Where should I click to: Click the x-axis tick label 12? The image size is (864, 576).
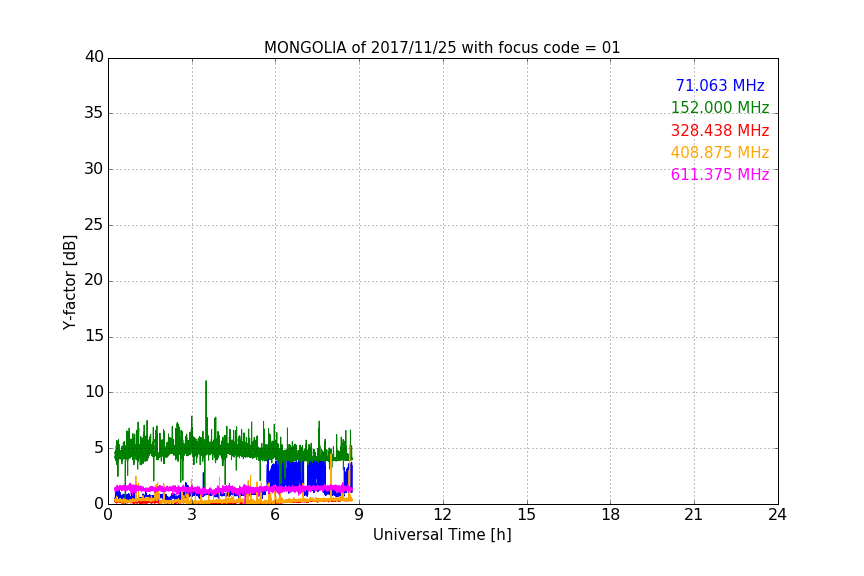pyautogui.click(x=442, y=515)
